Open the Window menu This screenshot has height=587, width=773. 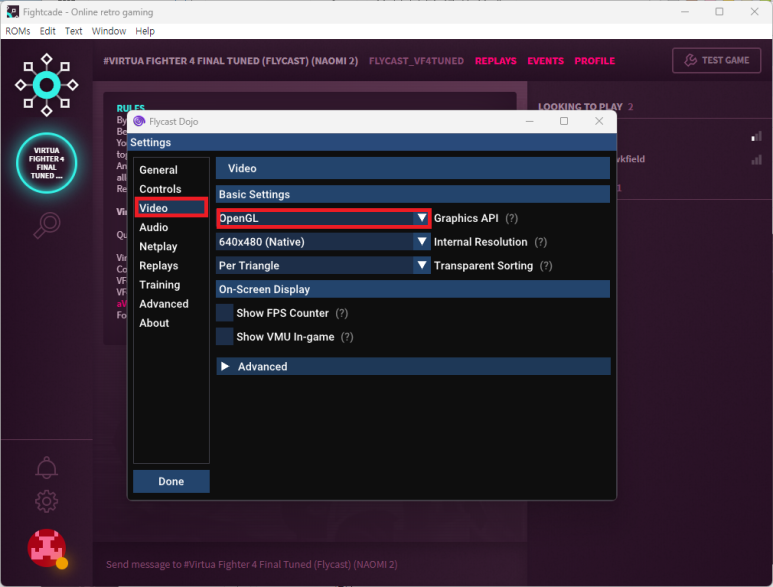[109, 31]
